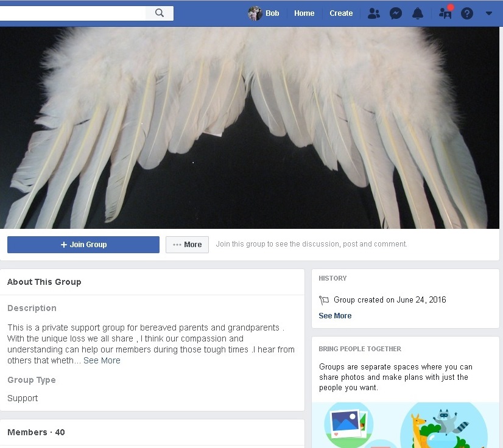This screenshot has height=448, width=503.
Task: Go to Home in top bar
Action: [304, 13]
